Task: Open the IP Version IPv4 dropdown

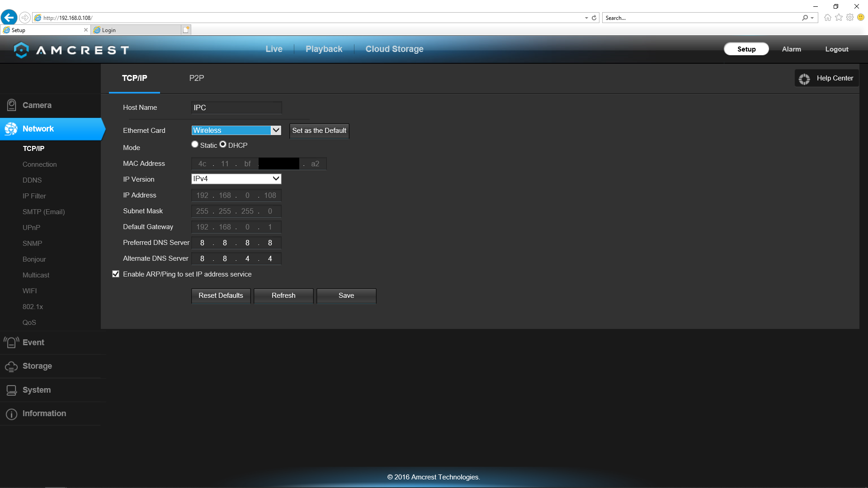Action: click(x=236, y=179)
